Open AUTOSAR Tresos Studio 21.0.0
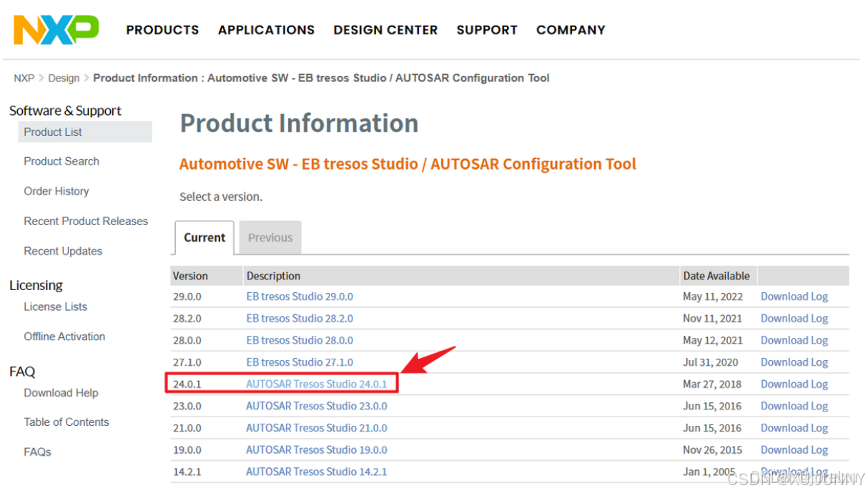This screenshot has width=868, height=493. pos(317,428)
